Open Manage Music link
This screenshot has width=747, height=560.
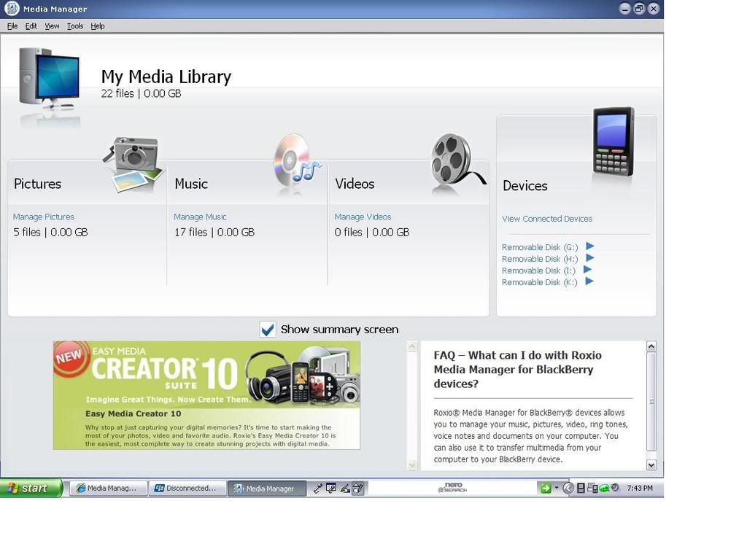[x=200, y=217]
